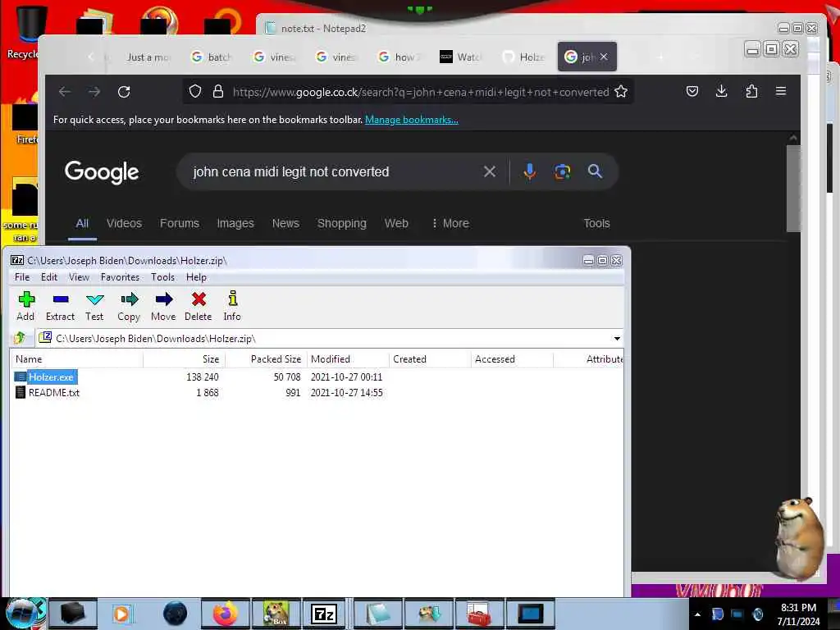Screen dimensions: 840x630
Task: Delete selected file with red X icon
Action: [199, 306]
